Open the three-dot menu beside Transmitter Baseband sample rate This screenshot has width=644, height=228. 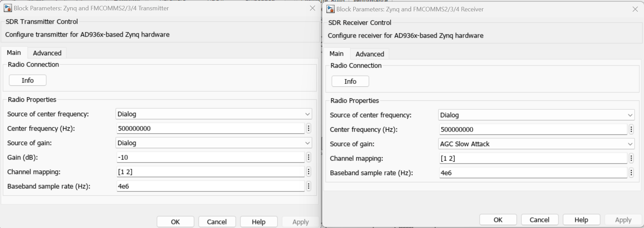pyautogui.click(x=308, y=186)
